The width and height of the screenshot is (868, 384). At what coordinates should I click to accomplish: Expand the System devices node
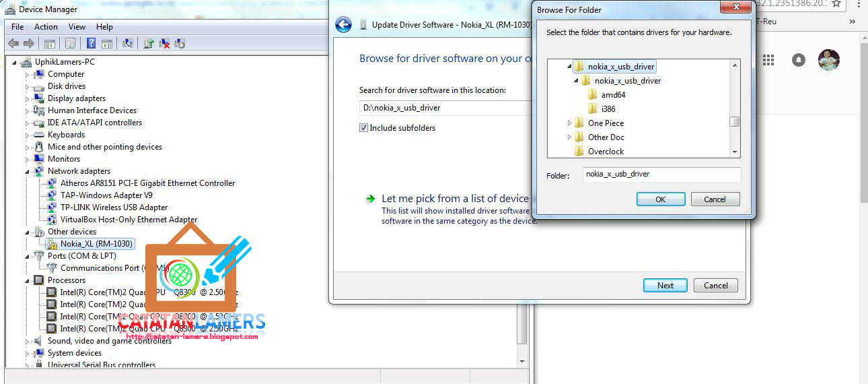click(x=28, y=353)
